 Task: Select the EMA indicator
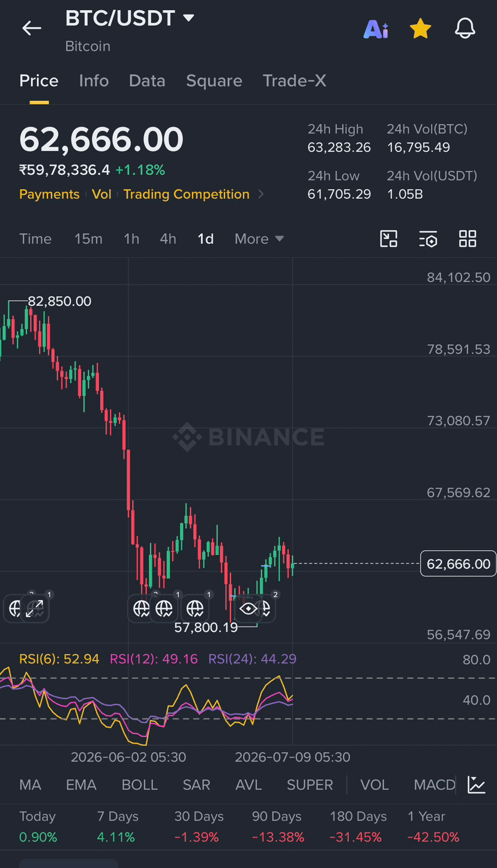pyautogui.click(x=81, y=785)
